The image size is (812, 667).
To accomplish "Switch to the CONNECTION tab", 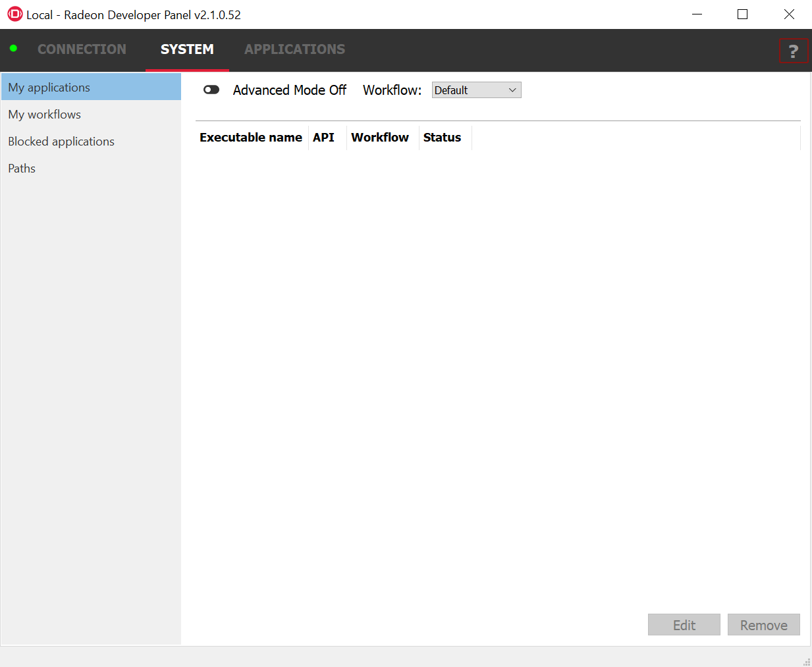I will [82, 49].
